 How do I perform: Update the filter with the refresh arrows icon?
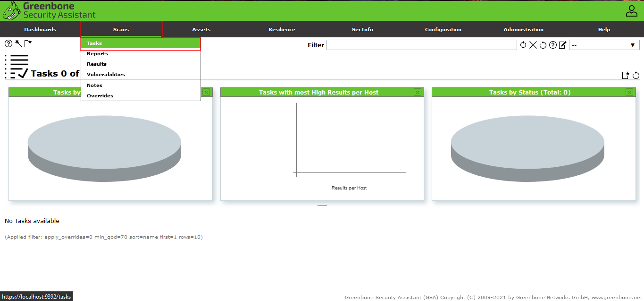pos(523,45)
